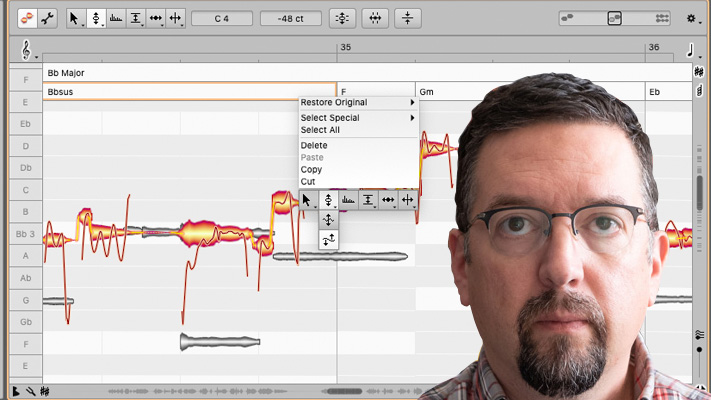The height and width of the screenshot is (400, 711).
Task: Select the Amplitude tool in top toolbar
Action: coord(136,18)
